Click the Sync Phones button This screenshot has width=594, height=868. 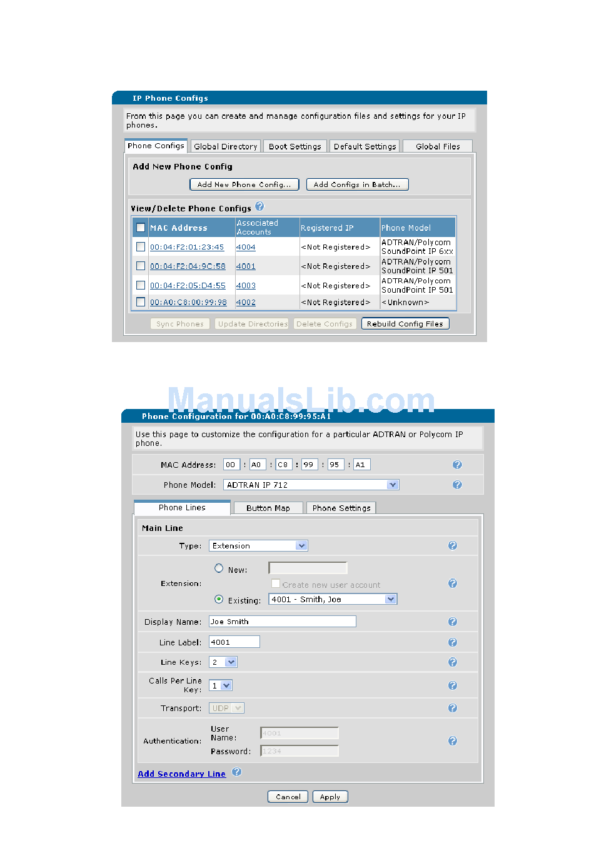180,324
